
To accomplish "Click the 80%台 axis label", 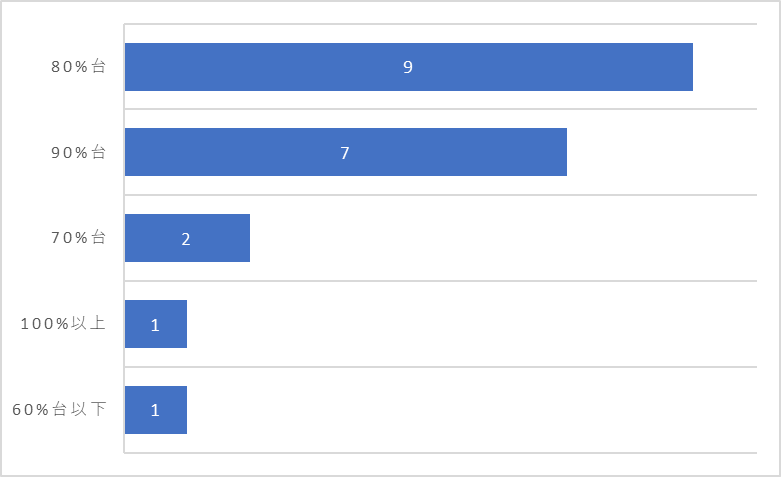I will click(x=78, y=67).
